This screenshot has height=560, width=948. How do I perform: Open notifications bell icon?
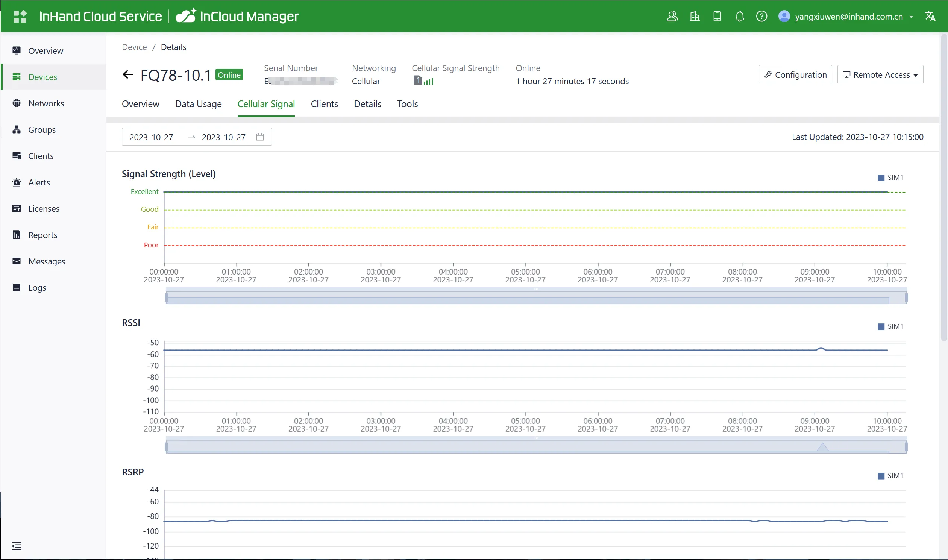[739, 16]
